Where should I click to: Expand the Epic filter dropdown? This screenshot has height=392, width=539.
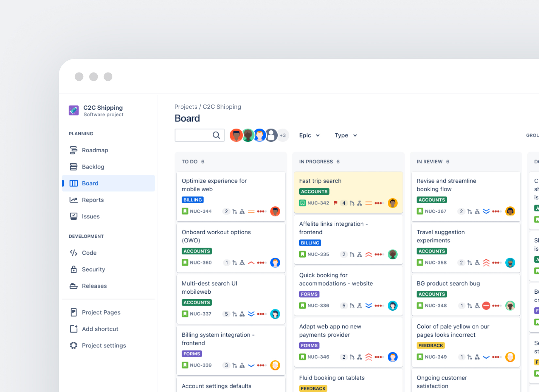[309, 135]
